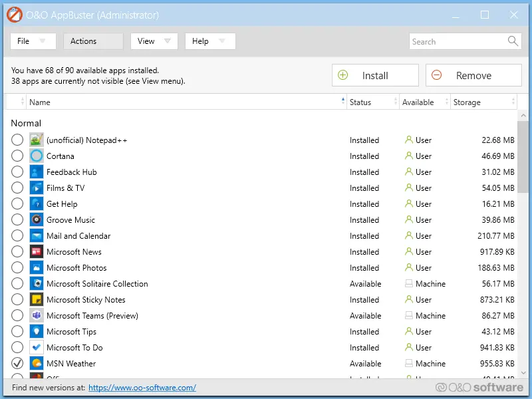Click the Remove button
Viewport: 532px width, 399px height.
[473, 75]
